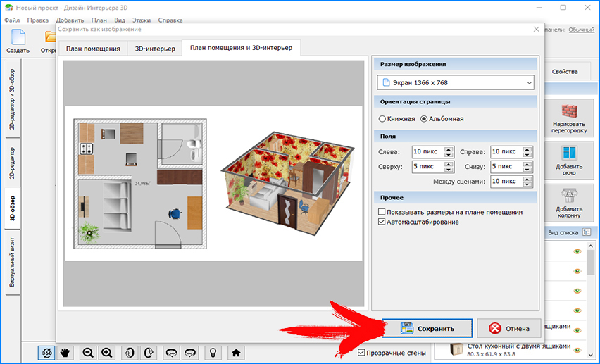Click the Сверху margin input field
Viewport: 600px width, 364px height.
click(x=428, y=166)
